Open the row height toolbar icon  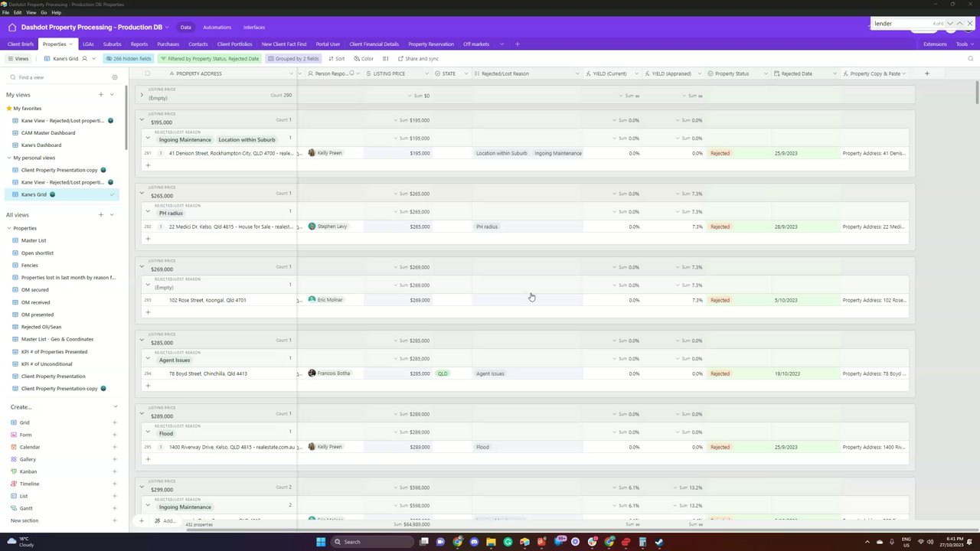coord(385,59)
